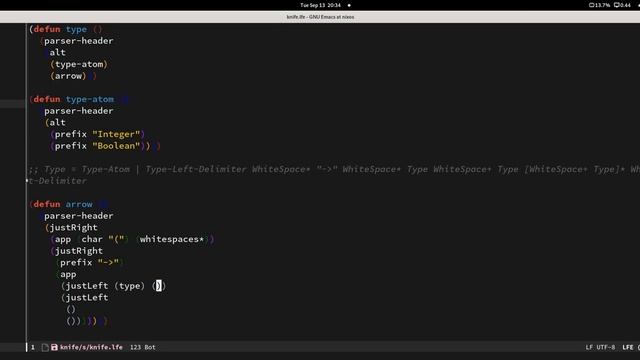Click the (arrow) call inside type function
Screen dimensions: 640x360
(x=68, y=76)
